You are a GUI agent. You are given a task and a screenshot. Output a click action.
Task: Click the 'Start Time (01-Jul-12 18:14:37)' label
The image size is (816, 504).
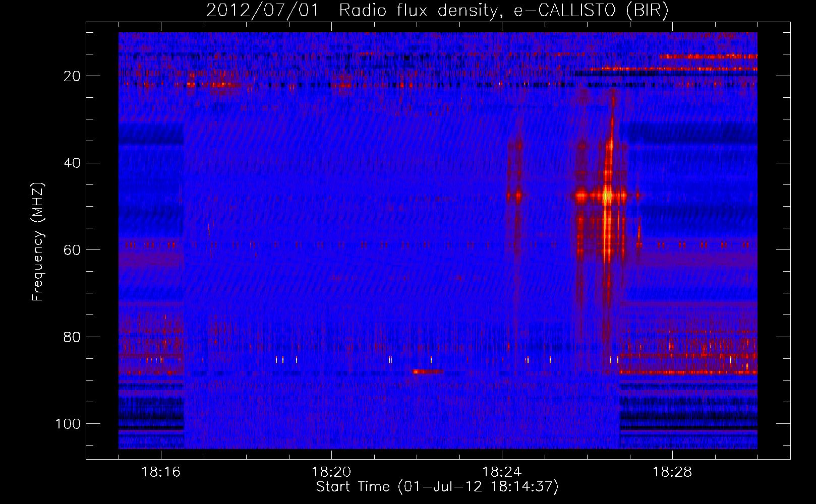coord(437,487)
